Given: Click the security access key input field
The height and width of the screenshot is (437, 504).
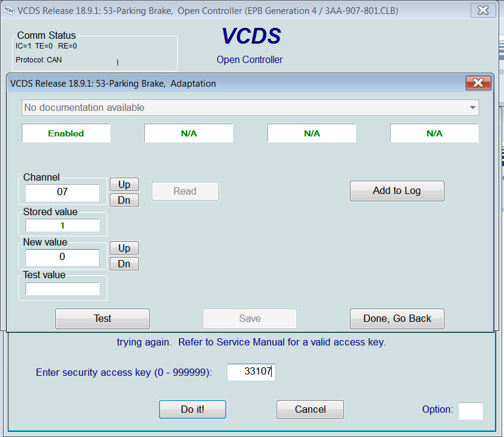Looking at the screenshot, I should [251, 372].
